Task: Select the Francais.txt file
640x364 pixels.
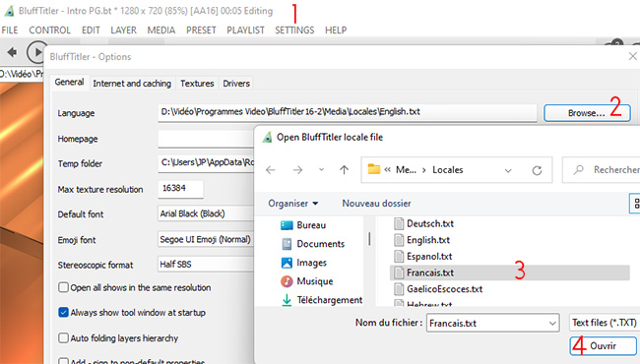Action: click(x=509, y=273)
